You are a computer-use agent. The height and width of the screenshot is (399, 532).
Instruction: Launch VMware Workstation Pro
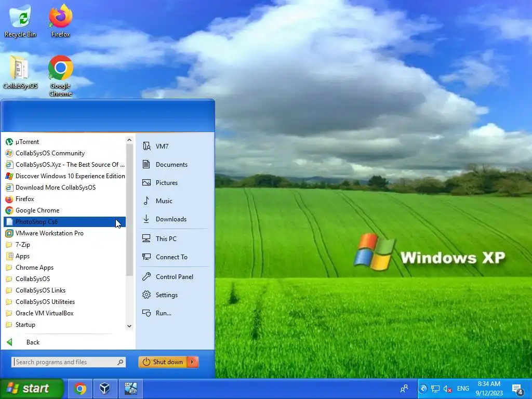pyautogui.click(x=64, y=233)
